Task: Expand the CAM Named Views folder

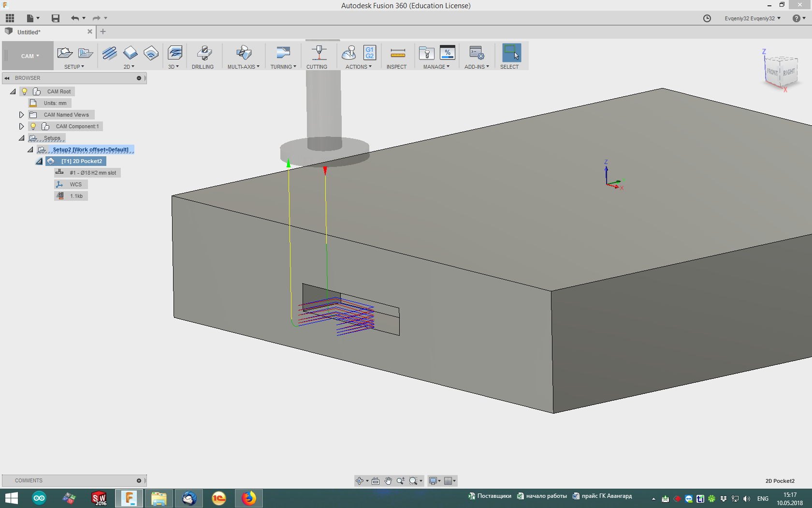Action: [x=21, y=115]
